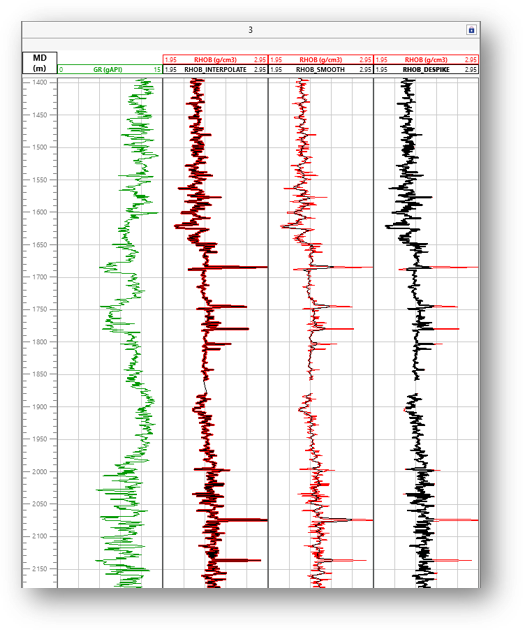Image resolution: width=523 pixels, height=630 pixels.
Task: Click the 2.95 maximum of RHOB_INTERPOLATE header
Action: point(260,70)
